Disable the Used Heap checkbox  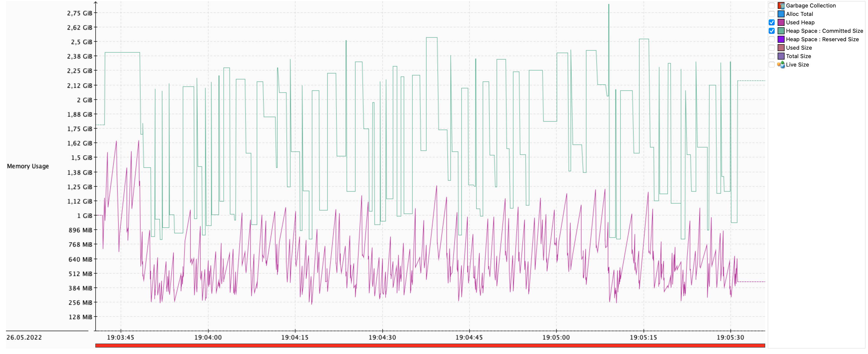772,22
